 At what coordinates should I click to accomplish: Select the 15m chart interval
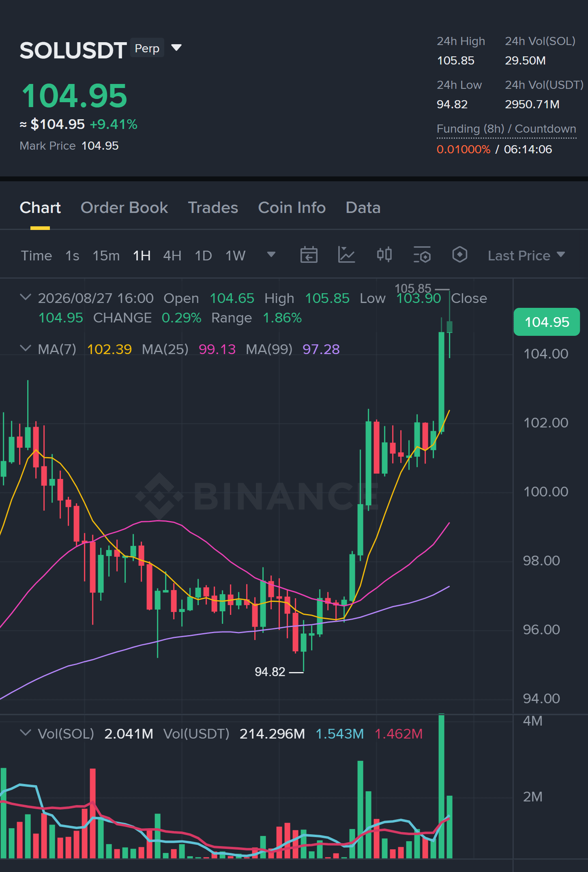[106, 256]
